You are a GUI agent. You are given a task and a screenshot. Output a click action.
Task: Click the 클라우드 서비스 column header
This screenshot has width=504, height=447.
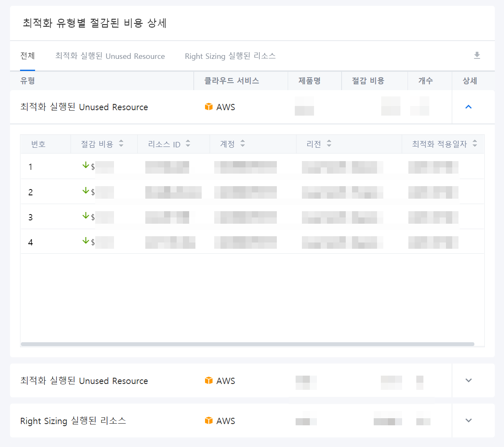point(231,81)
